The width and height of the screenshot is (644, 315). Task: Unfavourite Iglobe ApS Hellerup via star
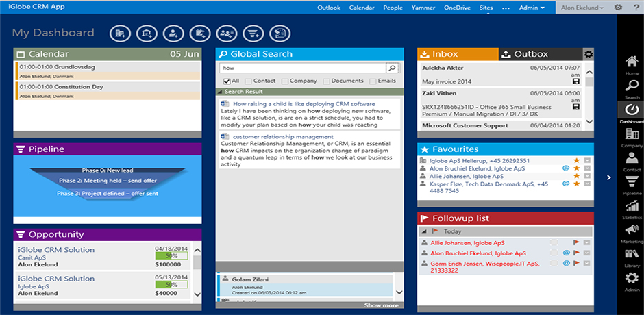coord(576,160)
